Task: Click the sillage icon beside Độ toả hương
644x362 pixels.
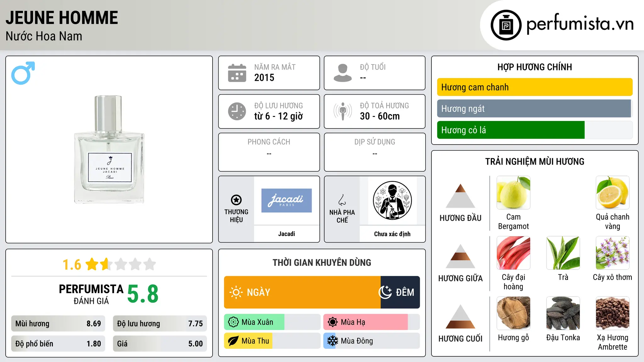Action: (x=343, y=111)
